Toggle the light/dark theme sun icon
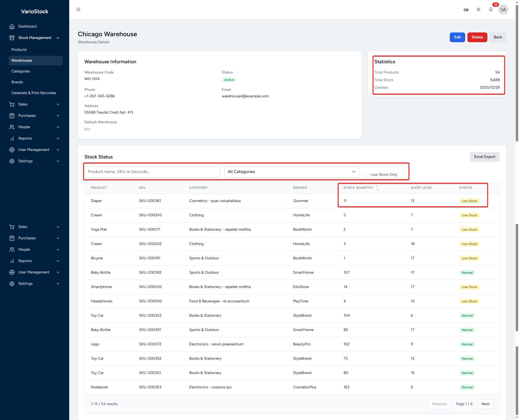Image resolution: width=519 pixels, height=420 pixels. point(478,10)
